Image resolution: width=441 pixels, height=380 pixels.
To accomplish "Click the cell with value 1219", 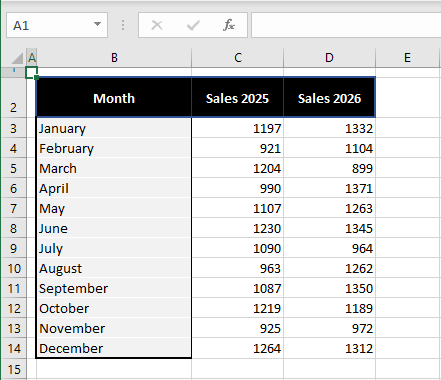I will click(x=238, y=308).
